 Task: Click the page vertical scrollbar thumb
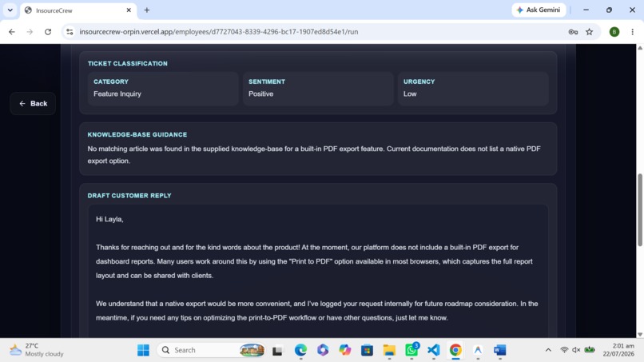[x=640, y=210]
